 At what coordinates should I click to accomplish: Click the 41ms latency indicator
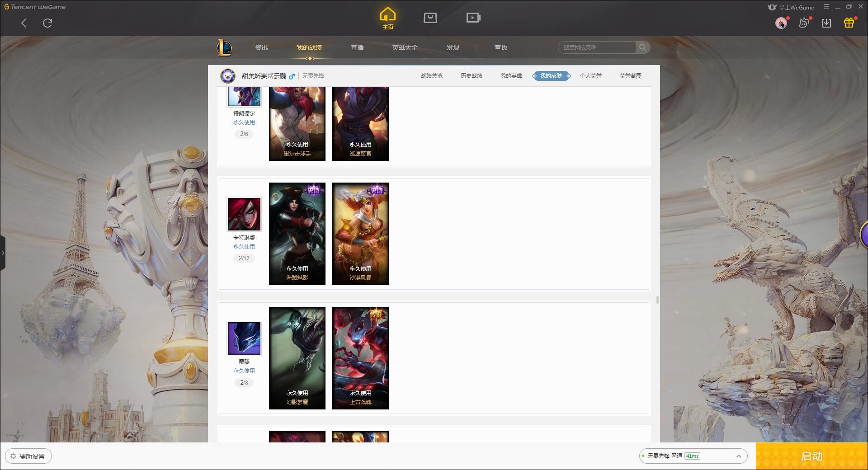pyautogui.click(x=692, y=456)
